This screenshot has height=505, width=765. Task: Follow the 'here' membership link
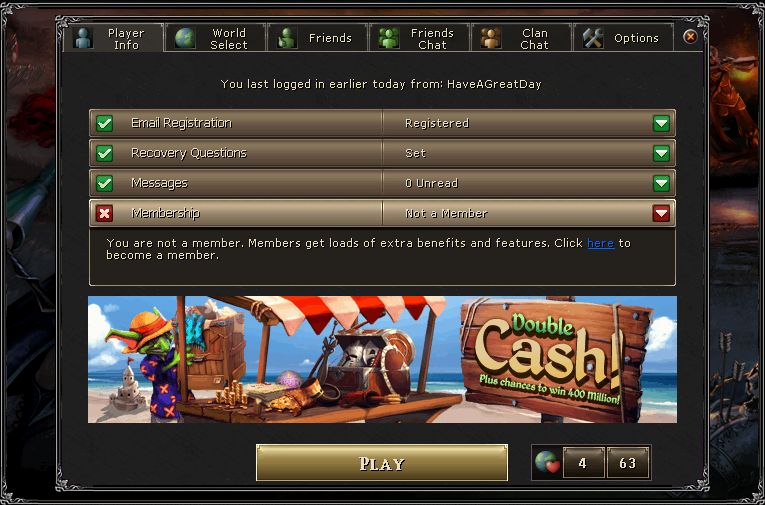pyautogui.click(x=601, y=243)
